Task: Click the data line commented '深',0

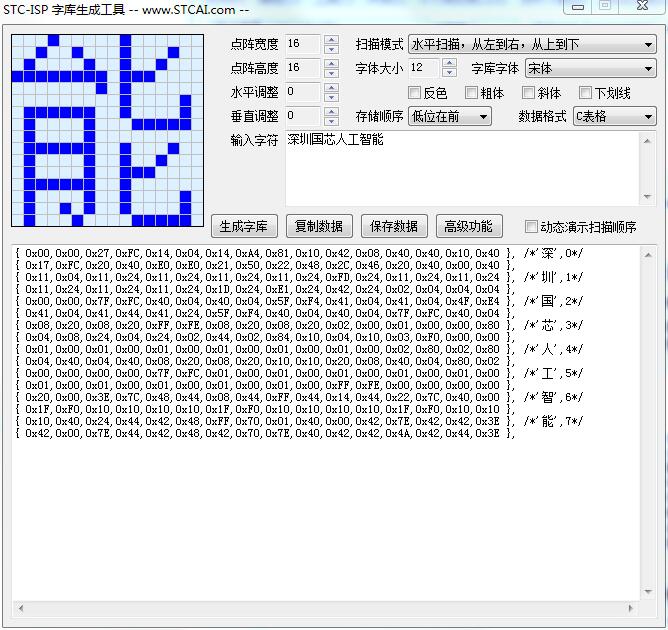Action: [x=298, y=253]
